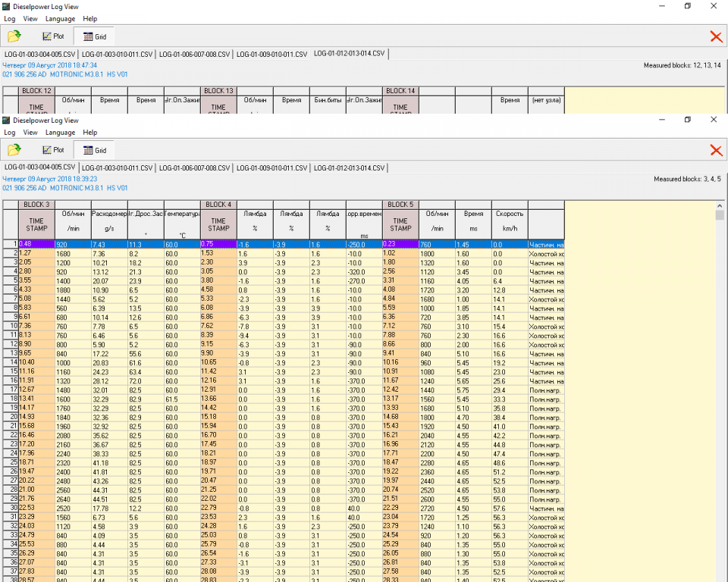Switch to Plot view in the upper window

pyautogui.click(x=53, y=36)
